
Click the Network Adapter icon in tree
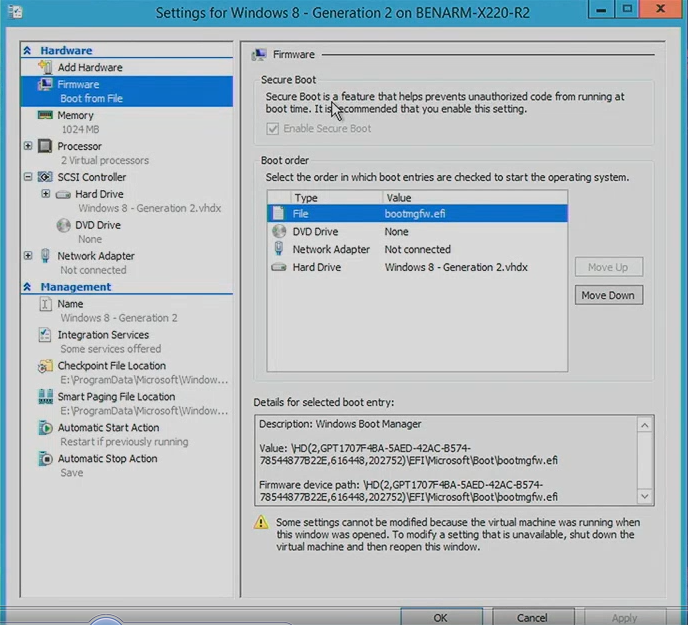pyautogui.click(x=45, y=255)
